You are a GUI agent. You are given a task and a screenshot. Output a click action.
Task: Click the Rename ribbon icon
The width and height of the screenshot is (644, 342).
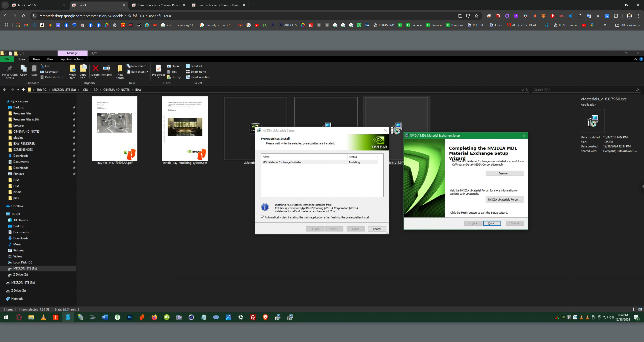(x=106, y=70)
